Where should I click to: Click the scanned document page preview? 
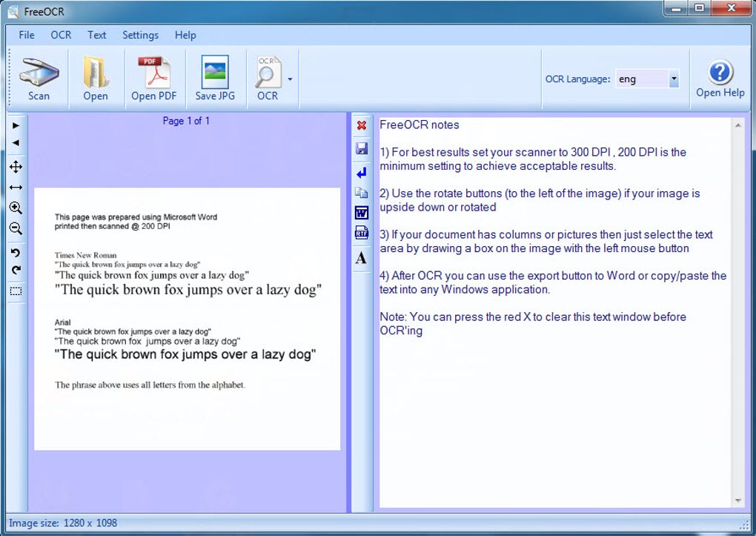click(187, 319)
